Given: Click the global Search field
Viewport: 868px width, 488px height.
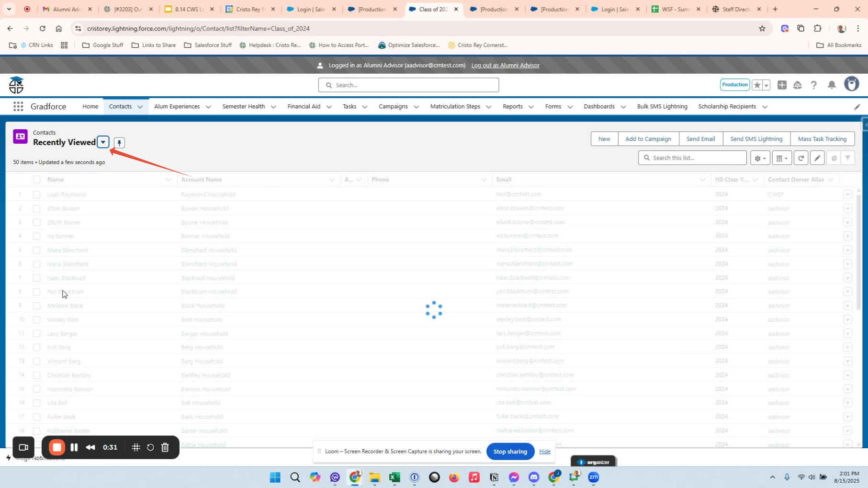Looking at the screenshot, I should tap(408, 85).
